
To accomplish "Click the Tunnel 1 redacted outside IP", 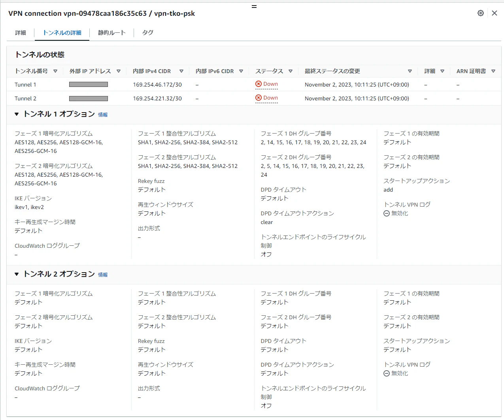I will coord(89,84).
